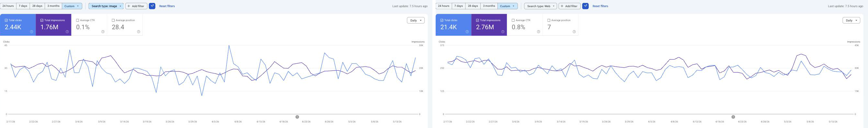The image size is (868, 128).
Task: Open filter options icon in Image search panel
Action: tap(152, 6)
